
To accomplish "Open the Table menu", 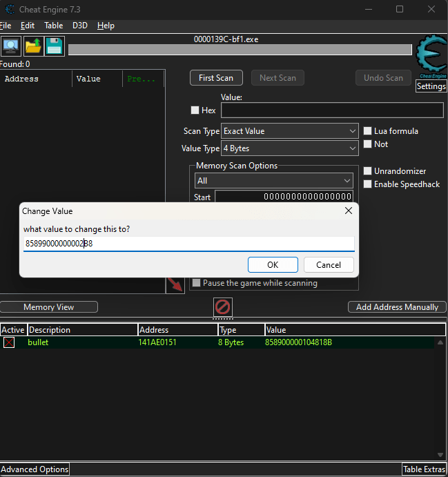I will (x=54, y=26).
